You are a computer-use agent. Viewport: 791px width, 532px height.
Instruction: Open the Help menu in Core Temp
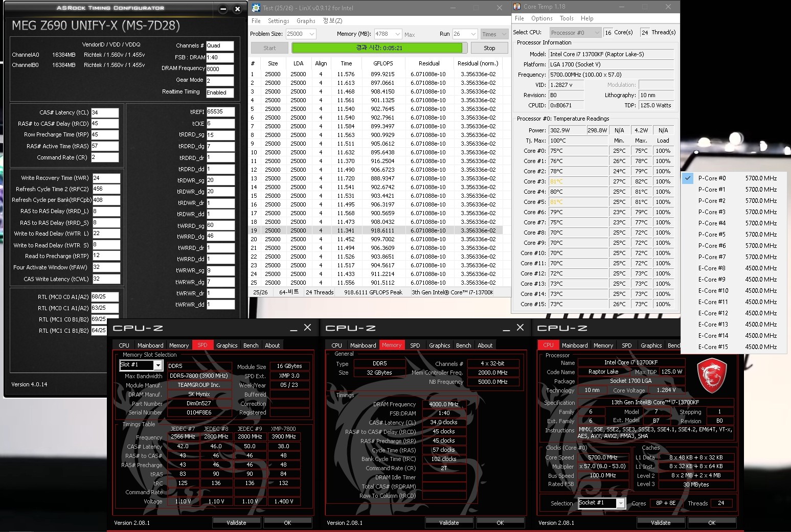587,18
